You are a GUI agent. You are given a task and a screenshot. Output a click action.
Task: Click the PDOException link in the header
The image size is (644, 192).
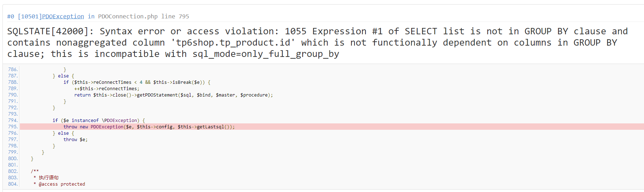(63, 16)
